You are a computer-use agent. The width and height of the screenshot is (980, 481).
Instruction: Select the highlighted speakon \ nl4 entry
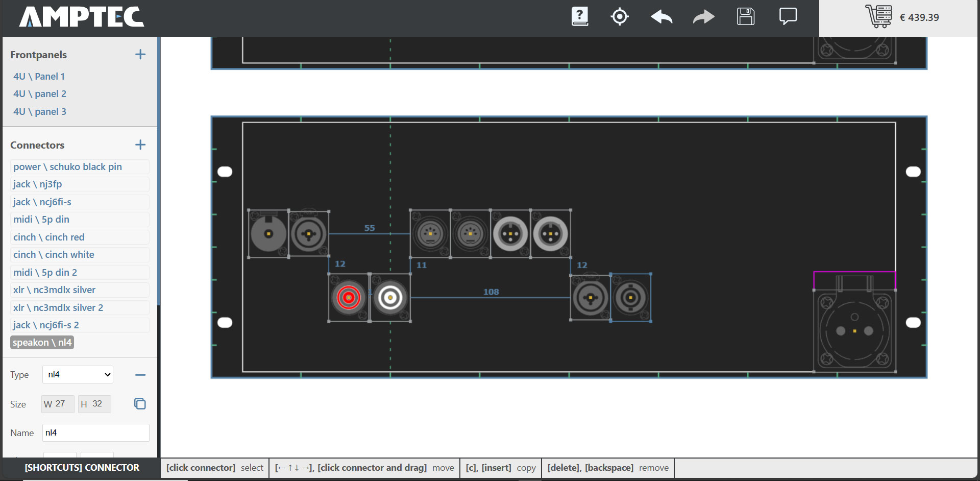click(x=42, y=343)
